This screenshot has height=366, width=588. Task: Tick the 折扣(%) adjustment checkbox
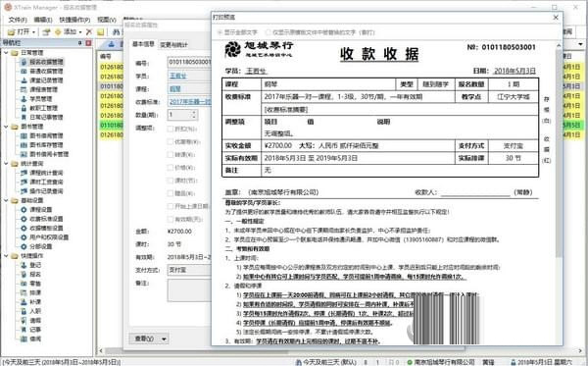tap(171, 129)
